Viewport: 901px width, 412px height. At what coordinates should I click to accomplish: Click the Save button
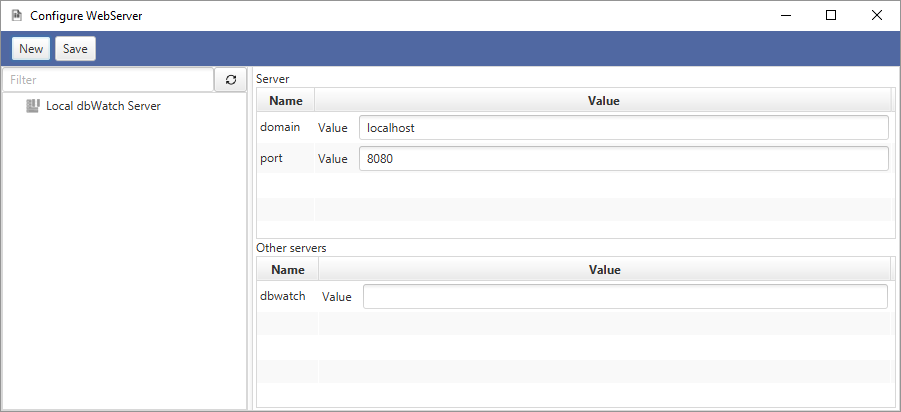tap(75, 49)
